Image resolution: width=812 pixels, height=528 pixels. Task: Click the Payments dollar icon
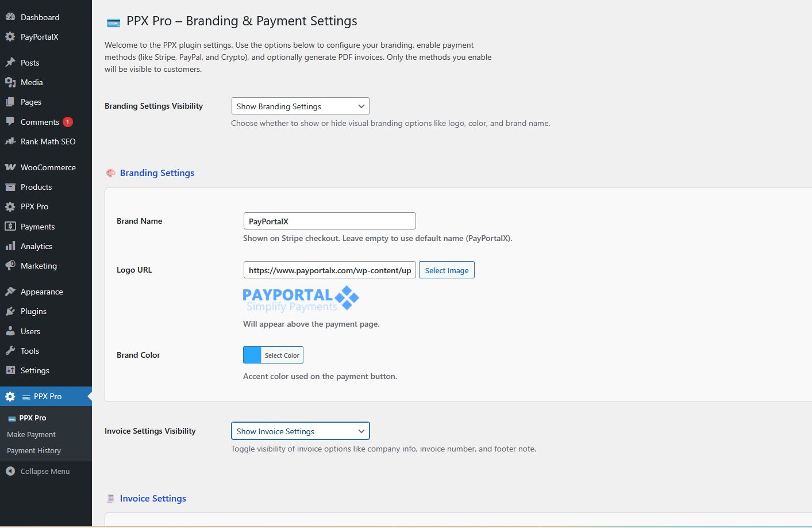point(10,227)
